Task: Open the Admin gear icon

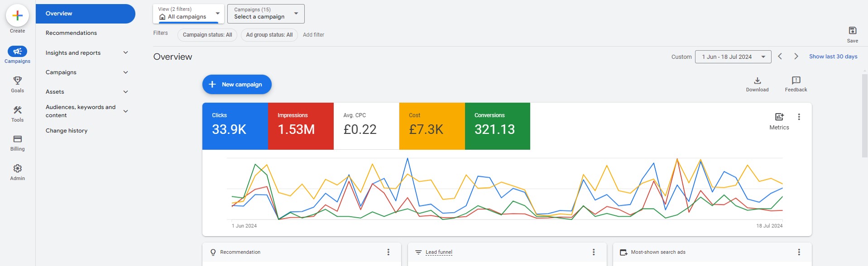Action: pos(17,169)
